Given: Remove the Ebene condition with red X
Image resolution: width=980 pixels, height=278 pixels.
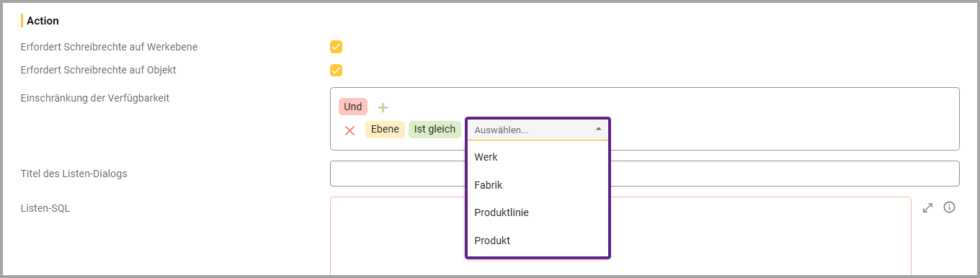Looking at the screenshot, I should pos(349,130).
